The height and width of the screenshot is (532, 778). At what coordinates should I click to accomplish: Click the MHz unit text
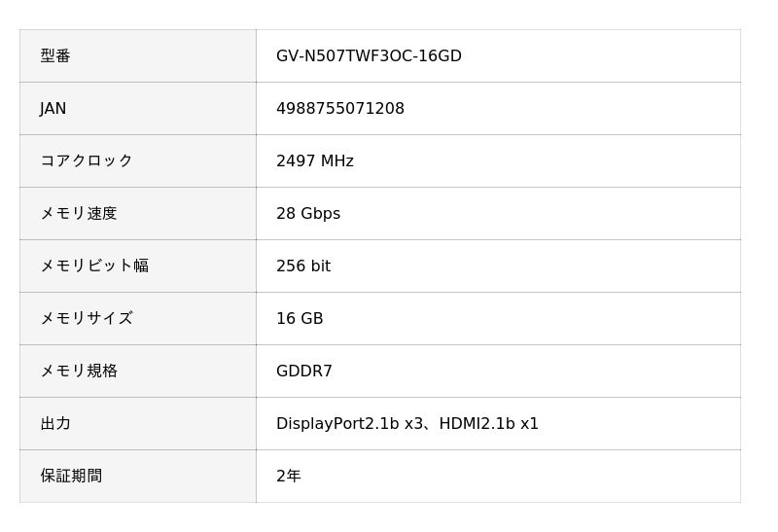tap(336, 161)
